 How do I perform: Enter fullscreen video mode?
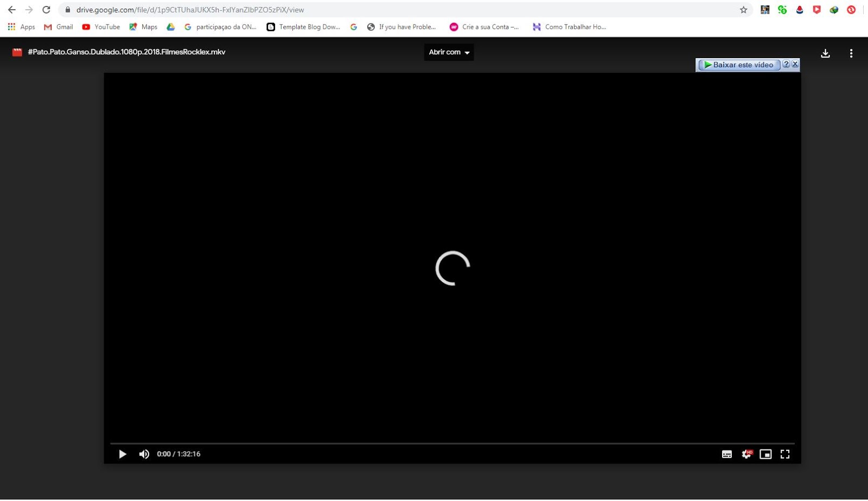(785, 454)
